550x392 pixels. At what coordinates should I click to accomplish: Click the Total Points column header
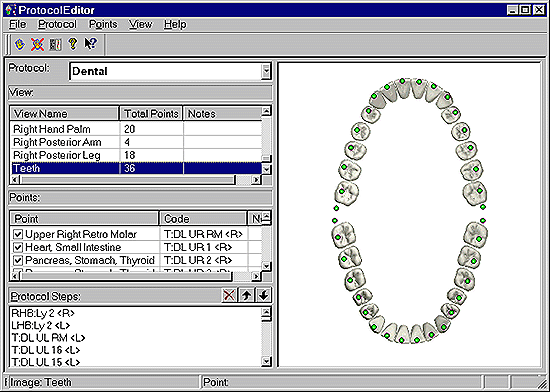point(151,114)
